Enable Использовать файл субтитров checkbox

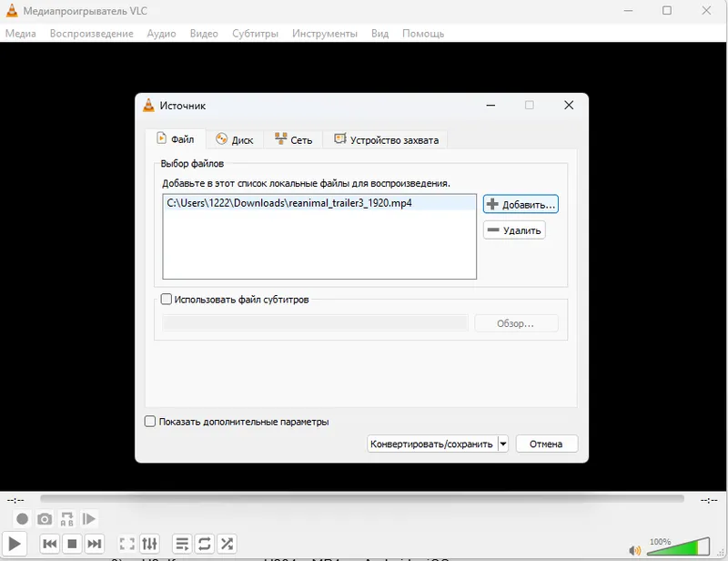(x=167, y=299)
